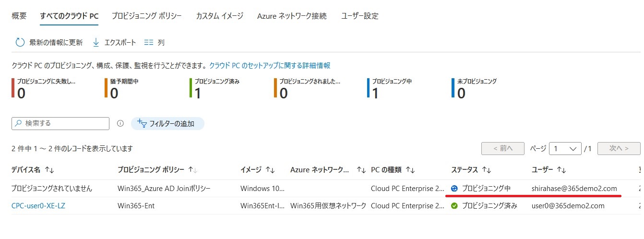Focus the 検索する search field

tap(60, 123)
